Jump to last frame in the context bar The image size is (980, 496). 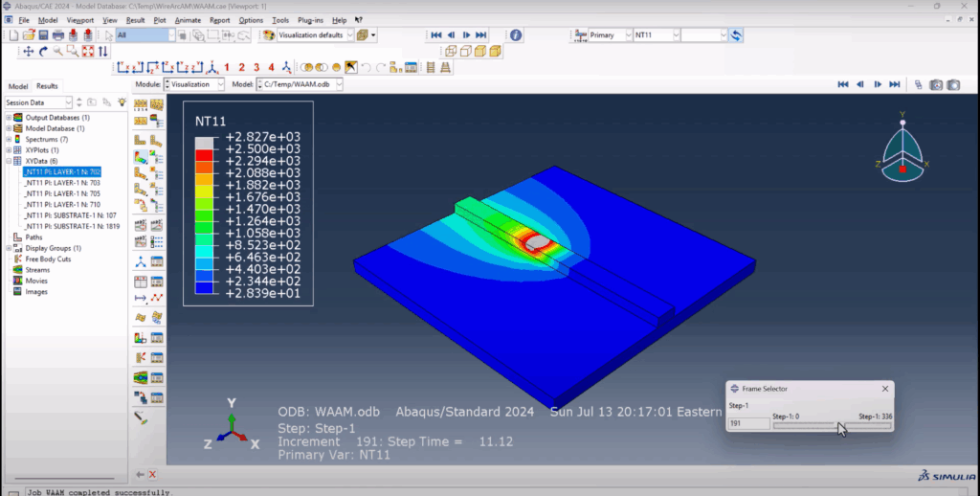pyautogui.click(x=895, y=84)
